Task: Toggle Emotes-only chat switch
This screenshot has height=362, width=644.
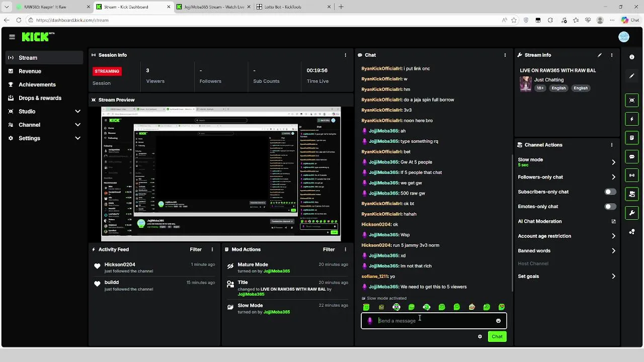Action: 610,207
